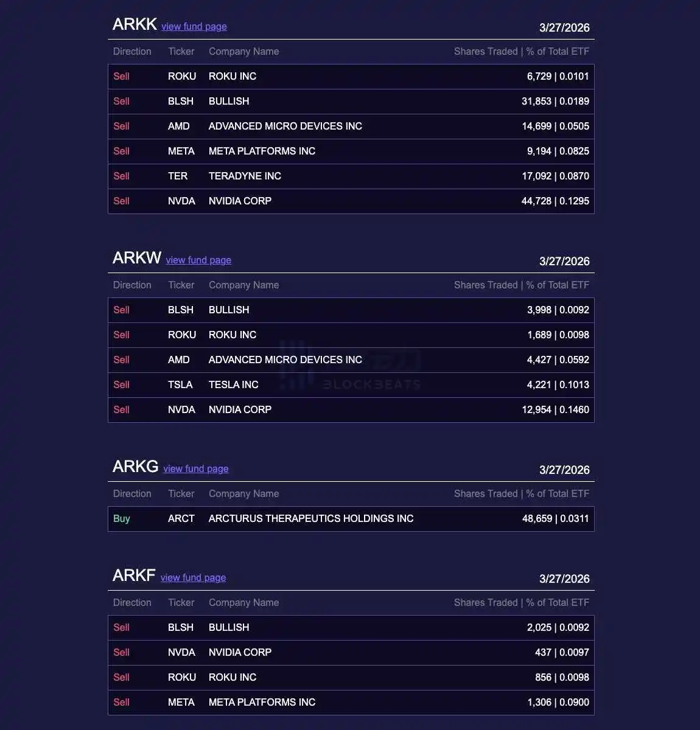700x730 pixels.
Task: Click the BLSH ticker in ARKW table
Action: 181,310
